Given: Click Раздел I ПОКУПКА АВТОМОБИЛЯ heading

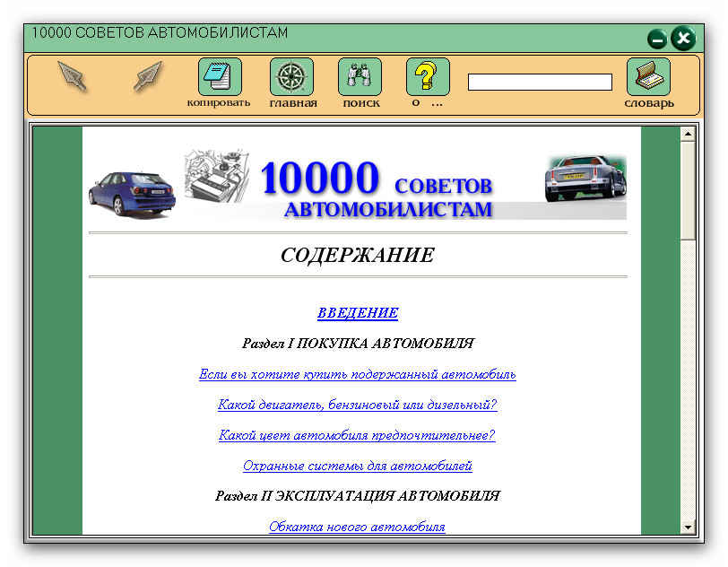Looking at the screenshot, I should (358, 344).
